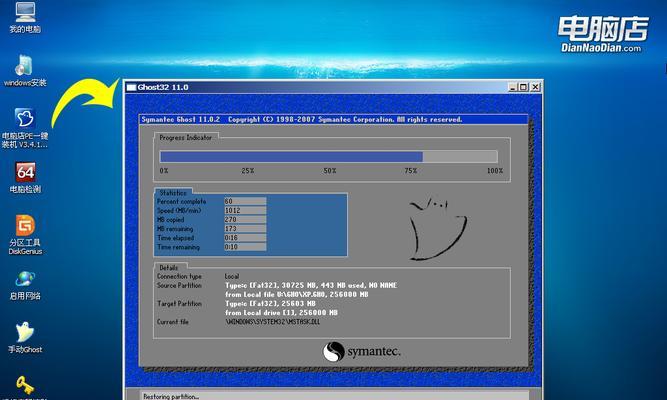Image resolution: width=667 pixels, height=400 pixels.
Task: Minimize the Ghost32 11.0 window
Action: click(513, 87)
